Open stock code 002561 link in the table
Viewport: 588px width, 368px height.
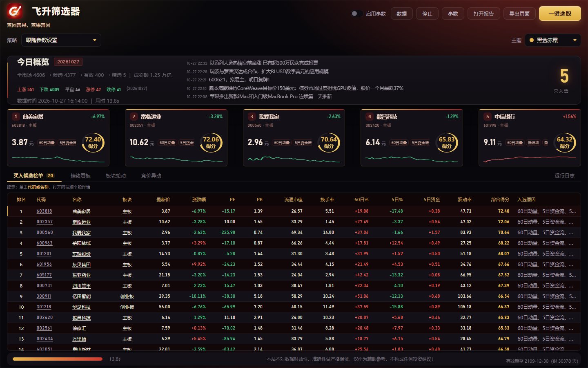coord(44,328)
